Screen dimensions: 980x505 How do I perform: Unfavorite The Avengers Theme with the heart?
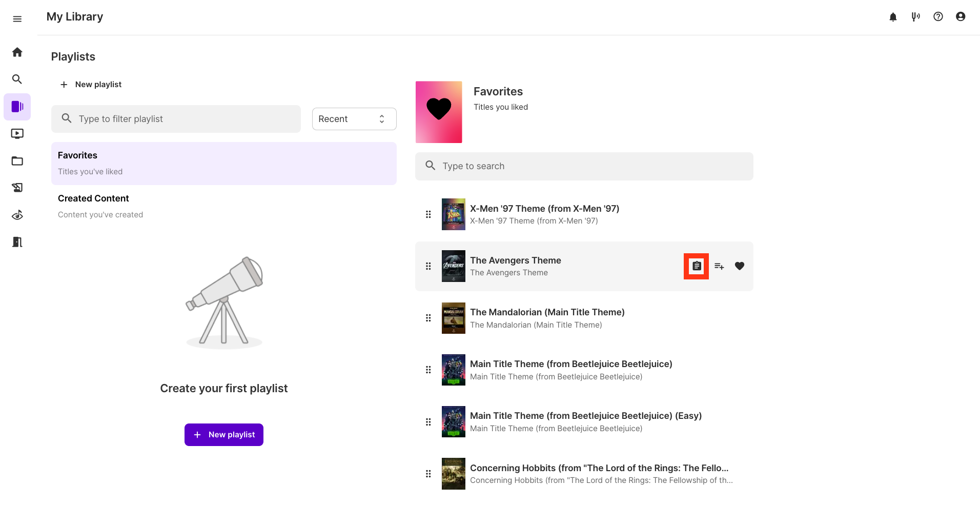pos(739,266)
